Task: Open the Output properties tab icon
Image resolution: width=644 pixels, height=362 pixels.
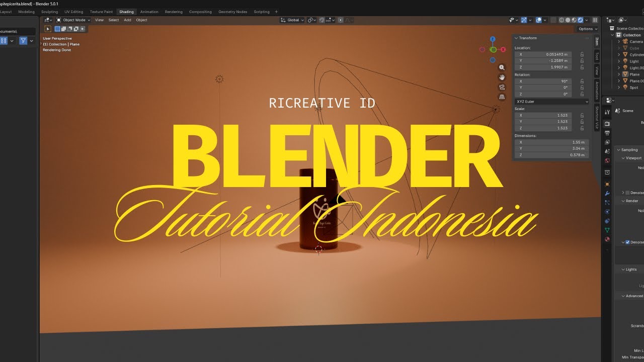Action: coord(607,133)
